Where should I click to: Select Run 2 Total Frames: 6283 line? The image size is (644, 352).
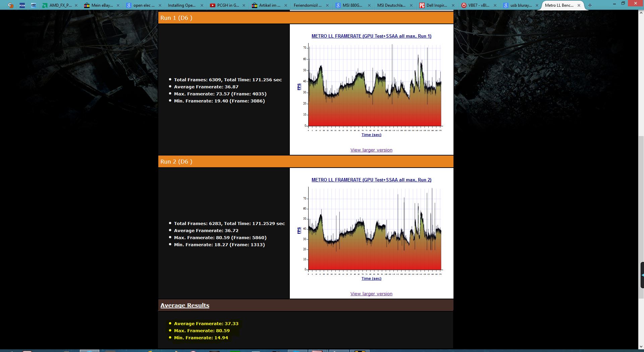pos(229,223)
